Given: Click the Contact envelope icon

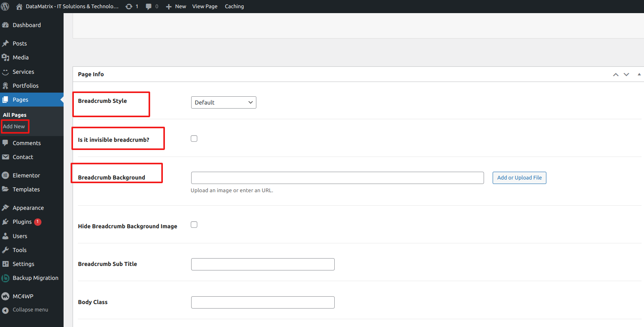Looking at the screenshot, I should [x=5, y=157].
